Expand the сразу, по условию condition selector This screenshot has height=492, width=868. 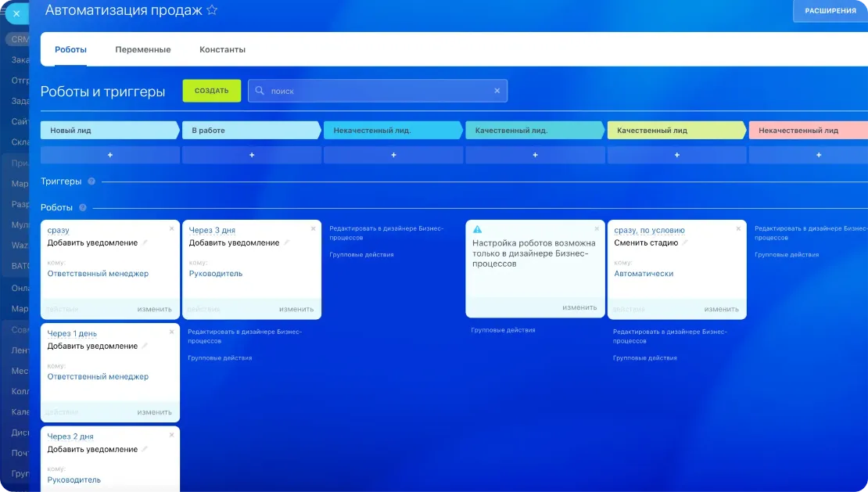649,230
